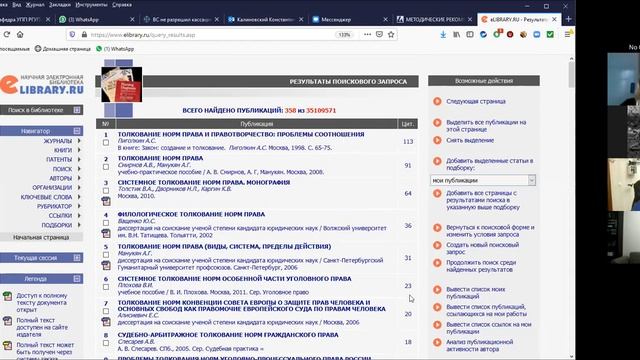640x360 pixels.
Task: Click orange arrow next to Снять выделение
Action: [x=437, y=140]
